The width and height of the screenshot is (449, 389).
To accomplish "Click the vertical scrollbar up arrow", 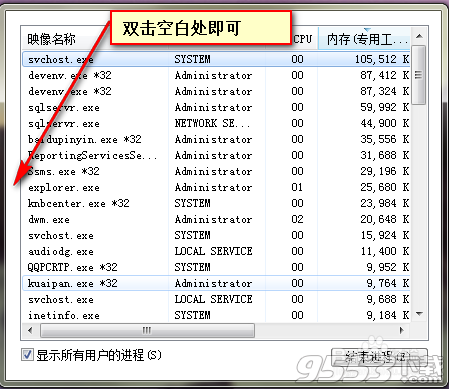I will click(x=419, y=36).
